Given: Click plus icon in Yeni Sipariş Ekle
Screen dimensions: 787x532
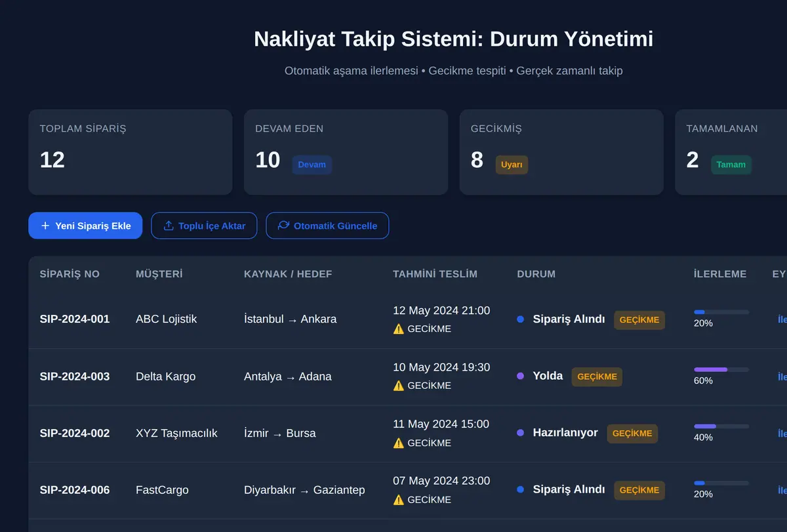Looking at the screenshot, I should tap(45, 226).
